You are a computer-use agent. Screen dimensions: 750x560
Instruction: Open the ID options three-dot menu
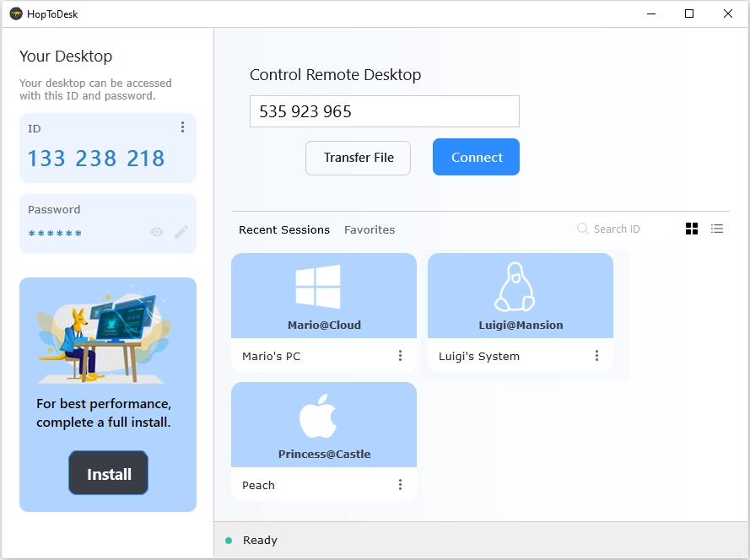click(182, 127)
